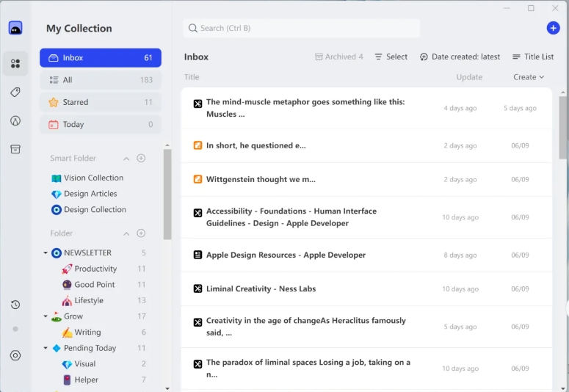
Task: Click the search magnifier icon
Action: coord(193,28)
